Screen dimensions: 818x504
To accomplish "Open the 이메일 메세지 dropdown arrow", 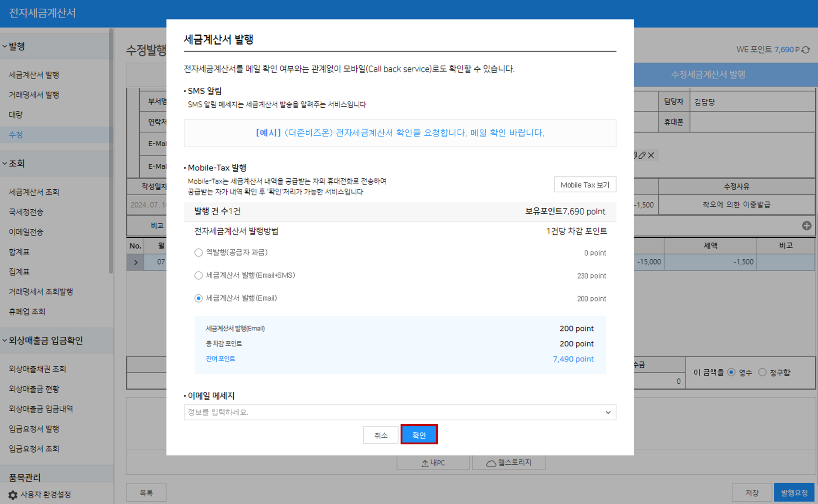I will click(608, 412).
